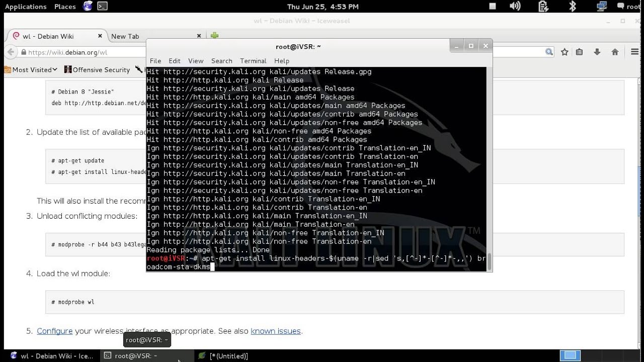This screenshot has width=644, height=362.
Task: Open the Iceweasel hamburger menu
Action: pyautogui.click(x=634, y=52)
